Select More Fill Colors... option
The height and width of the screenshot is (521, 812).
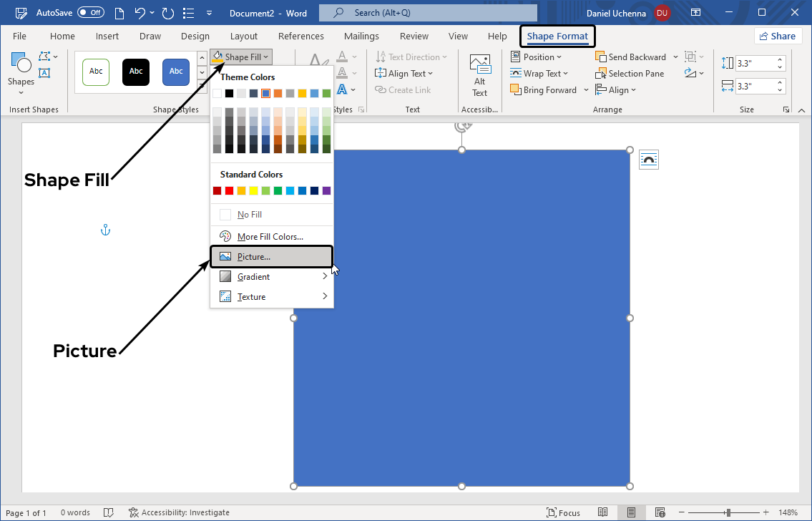point(270,237)
